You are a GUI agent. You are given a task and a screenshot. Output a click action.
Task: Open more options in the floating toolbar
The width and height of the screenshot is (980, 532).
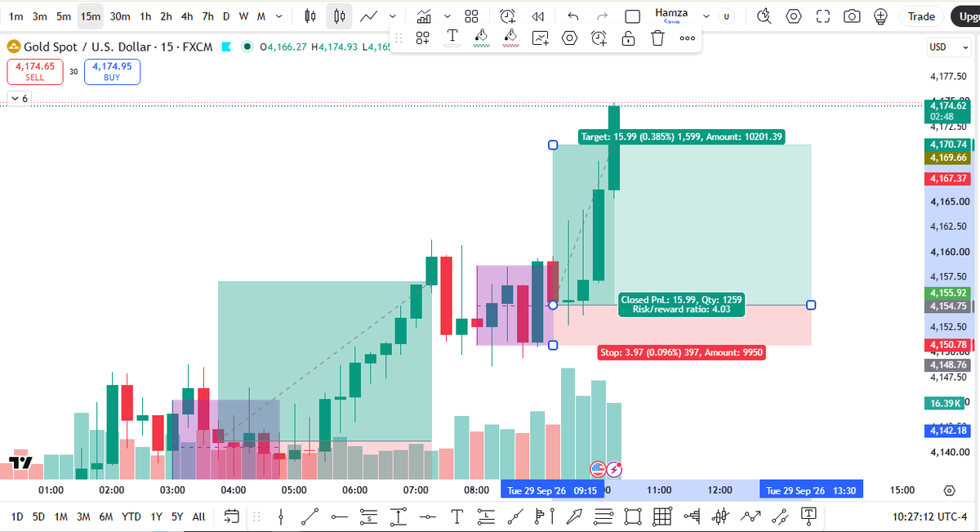click(x=687, y=38)
